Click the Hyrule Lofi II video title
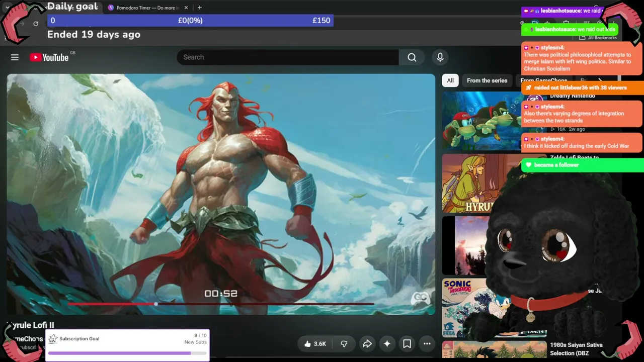644x362 pixels. point(30,325)
